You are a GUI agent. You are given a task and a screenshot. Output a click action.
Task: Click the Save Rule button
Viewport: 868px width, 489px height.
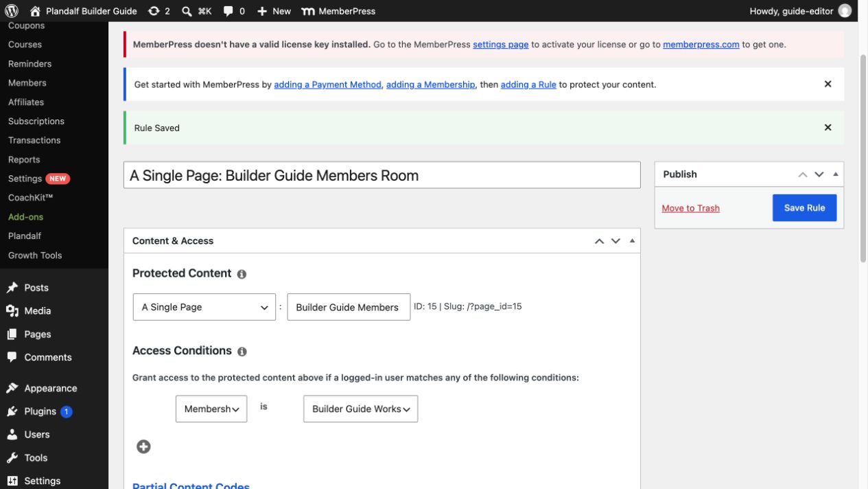(x=804, y=207)
